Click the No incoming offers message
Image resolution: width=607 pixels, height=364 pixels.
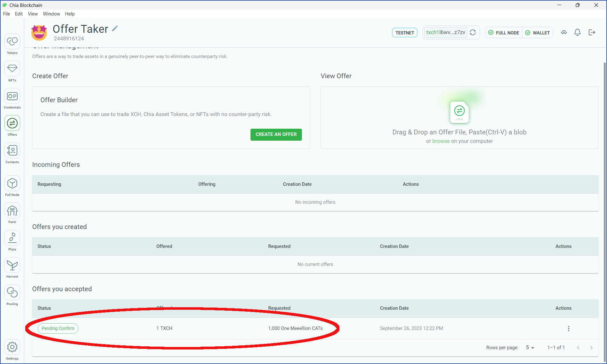pos(315,202)
